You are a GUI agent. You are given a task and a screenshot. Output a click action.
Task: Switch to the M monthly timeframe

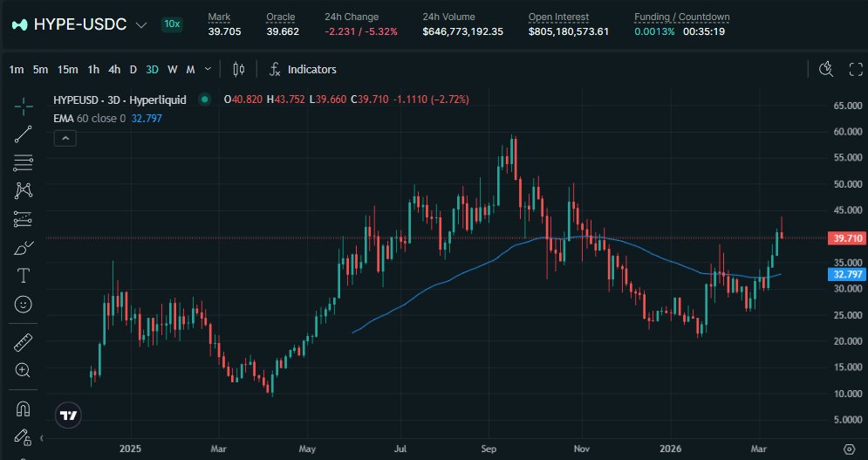click(190, 69)
